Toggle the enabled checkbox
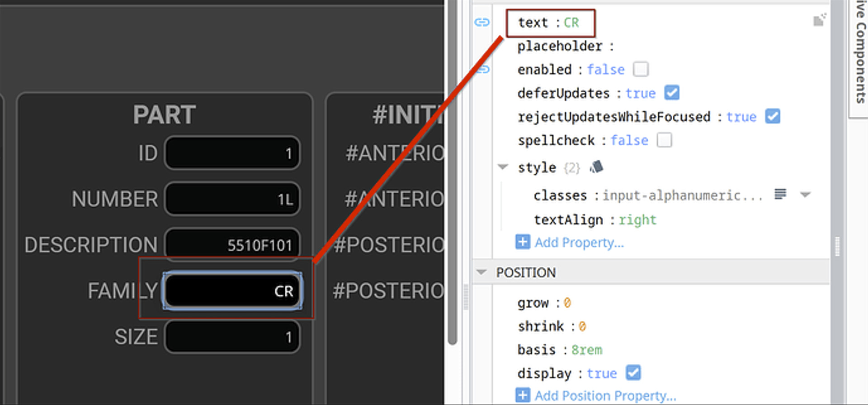Image resolution: width=868 pixels, height=405 pixels. [x=641, y=69]
